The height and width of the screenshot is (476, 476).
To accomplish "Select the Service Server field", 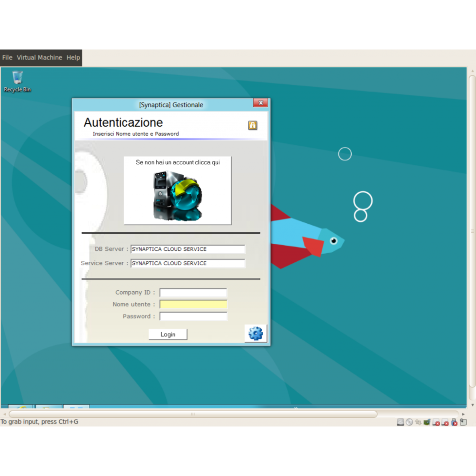I will 188,263.
